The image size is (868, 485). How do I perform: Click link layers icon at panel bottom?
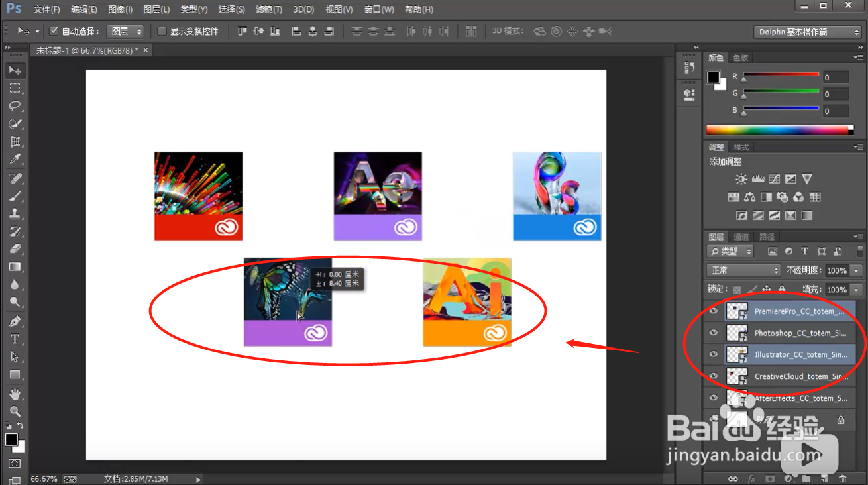(733, 478)
